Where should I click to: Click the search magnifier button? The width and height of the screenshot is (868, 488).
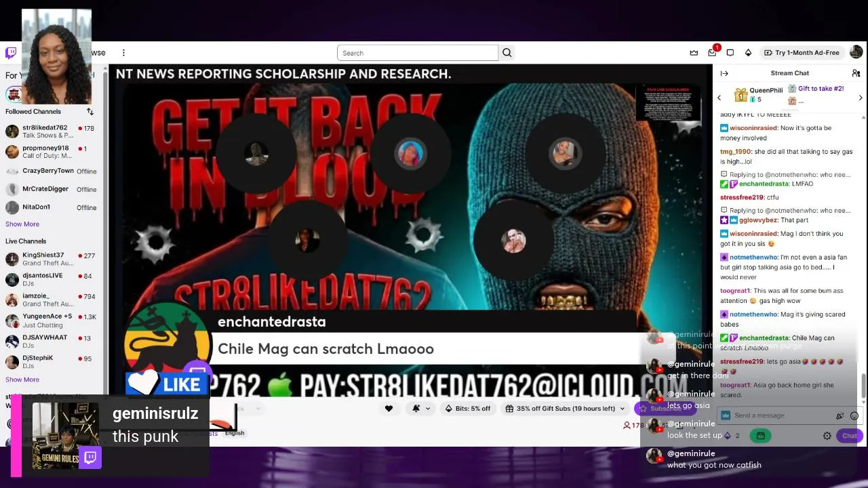(507, 53)
